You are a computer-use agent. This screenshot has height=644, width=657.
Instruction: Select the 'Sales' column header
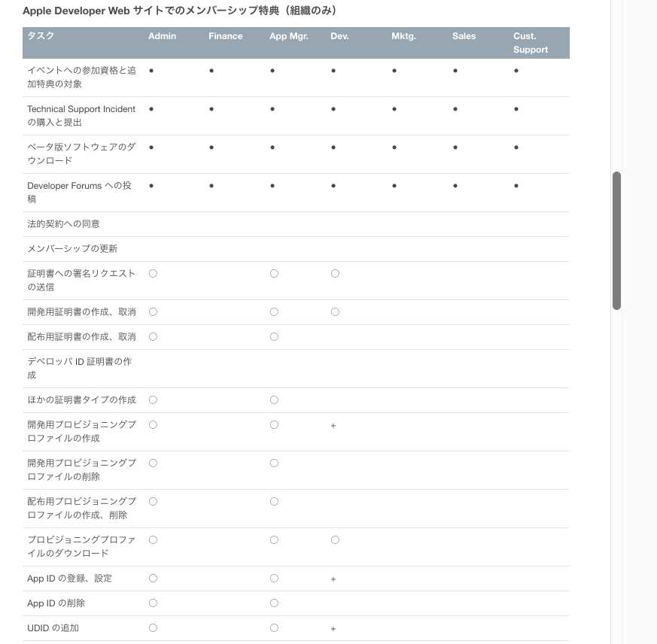[464, 36]
